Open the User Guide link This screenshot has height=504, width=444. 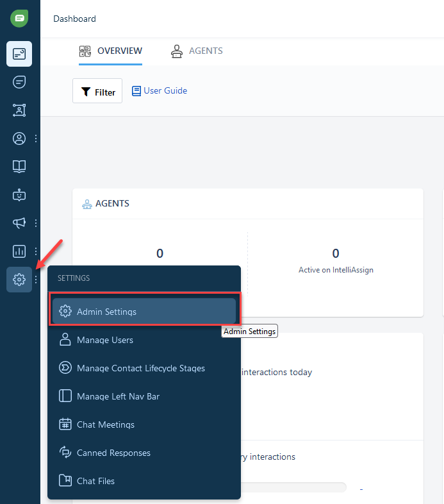click(x=165, y=90)
